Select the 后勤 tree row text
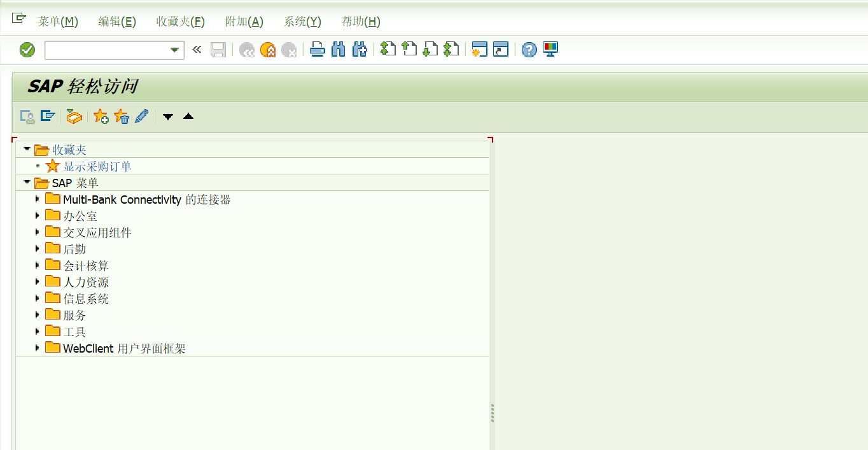The image size is (868, 450). [x=74, y=250]
